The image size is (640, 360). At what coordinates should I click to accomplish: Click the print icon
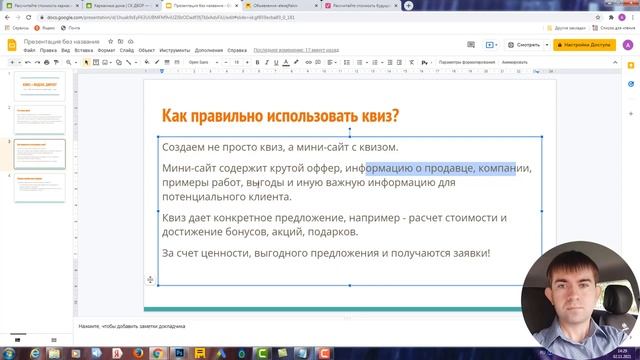click(x=47, y=62)
